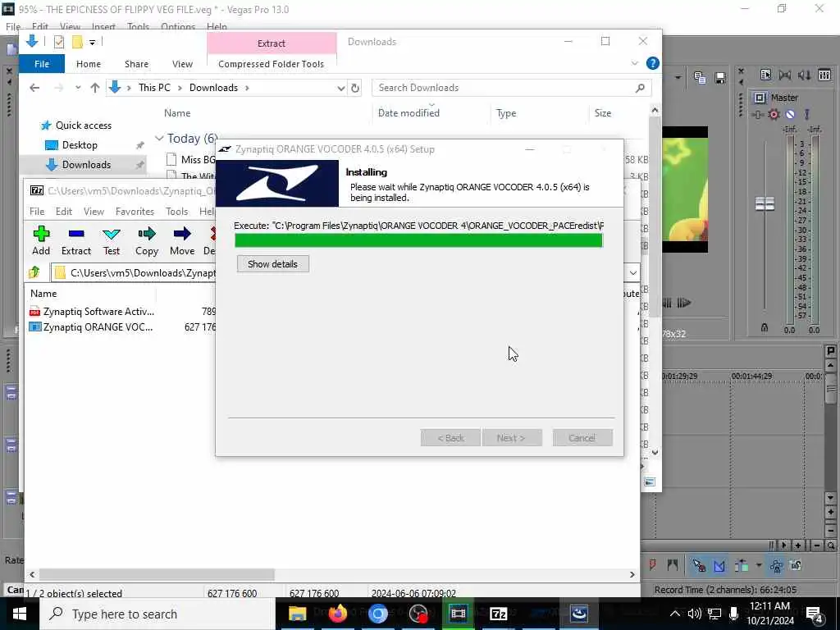The height and width of the screenshot is (630, 840).
Task: Show hidden system tray icons
Action: [675, 614]
